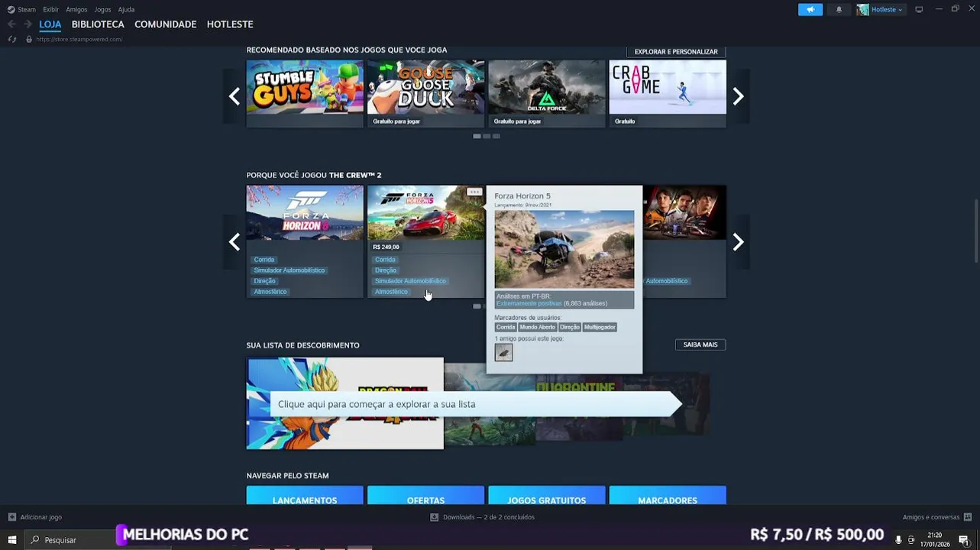
Task: Click Simulador Automobilístico tag on Forza Horizon 6
Action: 289,270
